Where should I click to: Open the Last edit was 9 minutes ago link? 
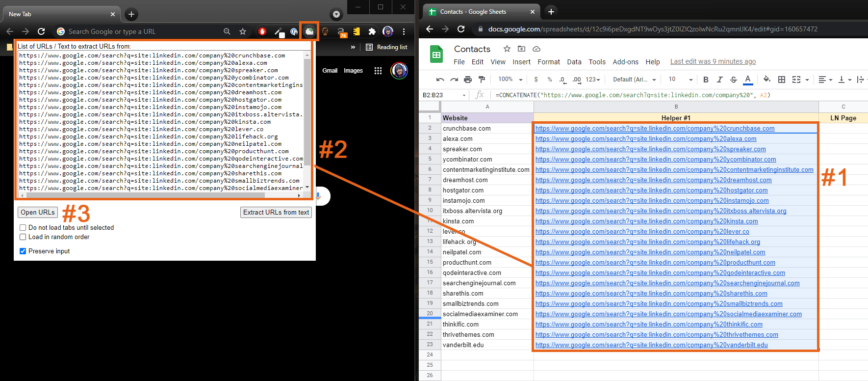point(713,62)
